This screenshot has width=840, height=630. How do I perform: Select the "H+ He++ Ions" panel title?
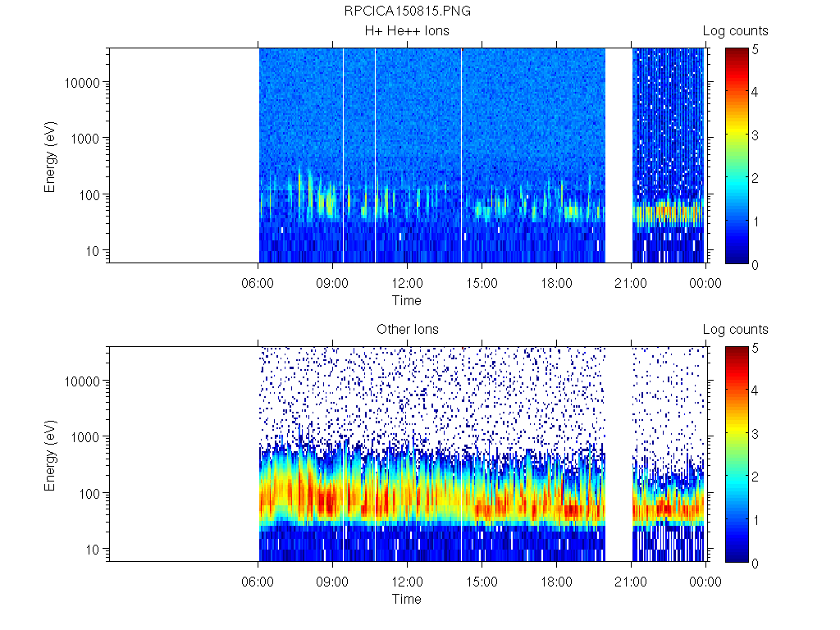(407, 31)
